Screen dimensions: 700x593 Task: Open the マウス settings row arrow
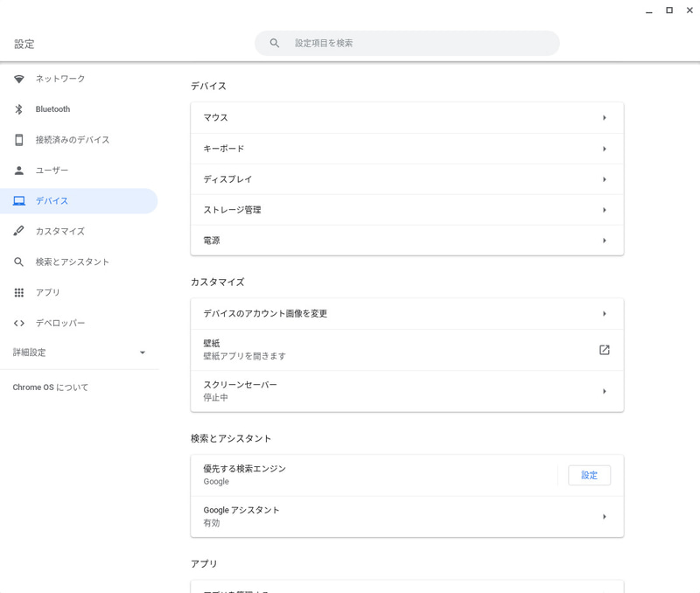tap(605, 118)
